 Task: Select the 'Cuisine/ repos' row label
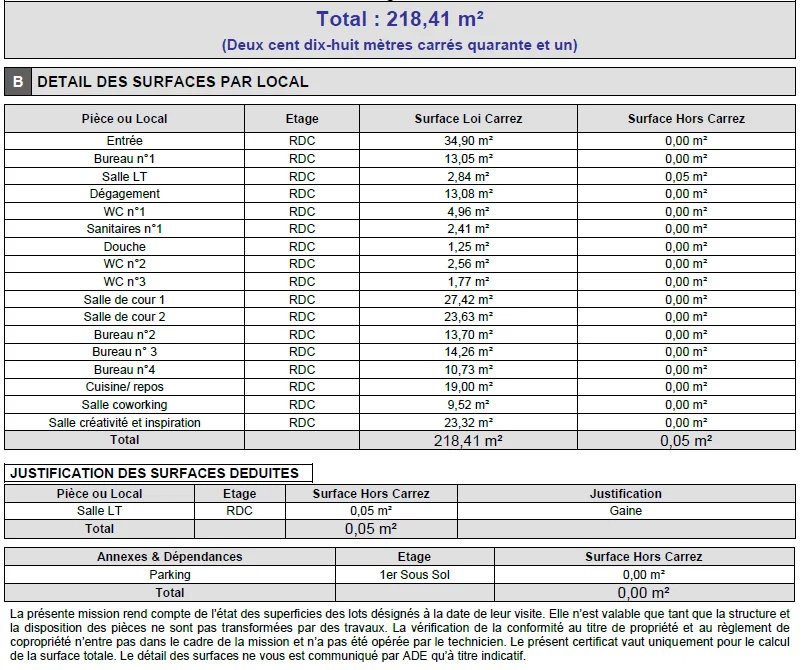125,387
